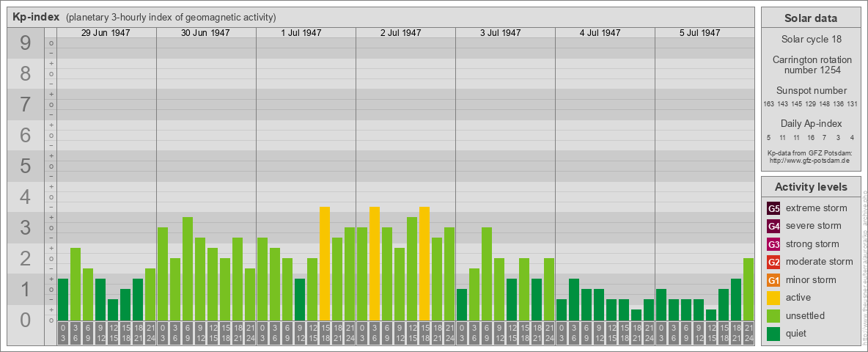The width and height of the screenshot is (868, 352).
Task: Click sunspot number value 129
Action: click(x=810, y=104)
